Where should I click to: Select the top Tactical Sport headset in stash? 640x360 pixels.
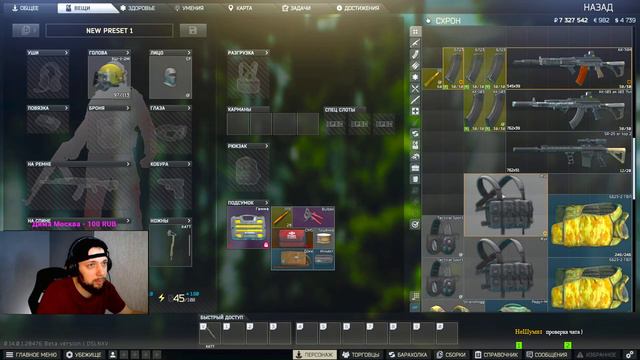pos(443,236)
